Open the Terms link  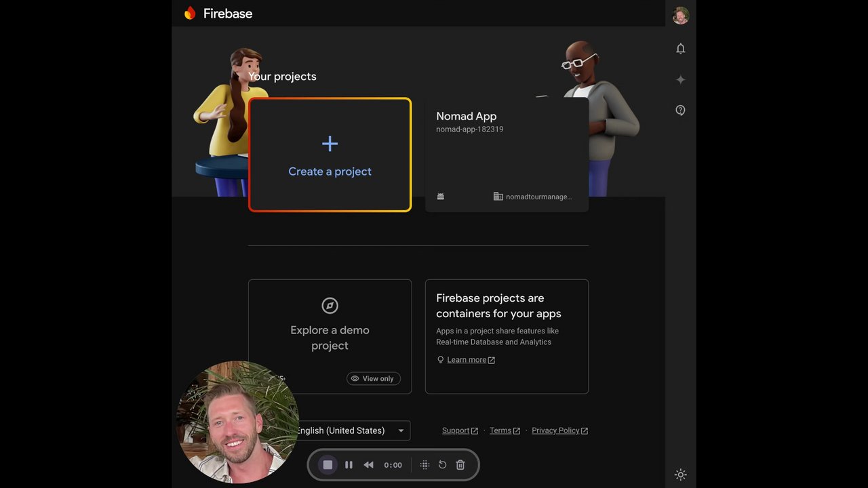[x=505, y=430]
